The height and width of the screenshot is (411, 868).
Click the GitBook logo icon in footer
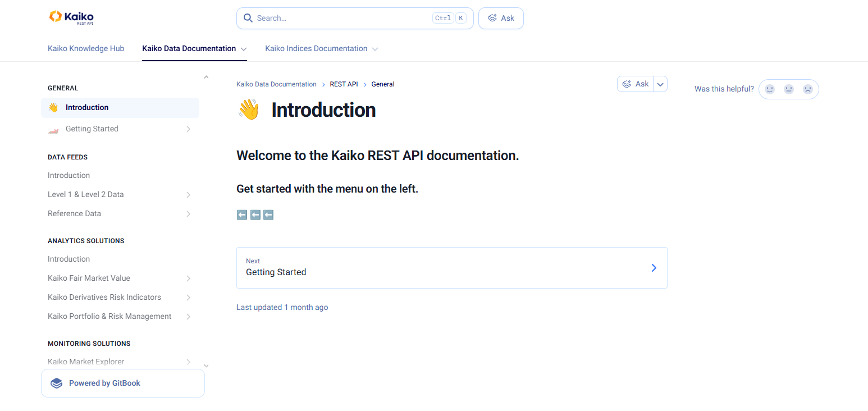[x=56, y=383]
